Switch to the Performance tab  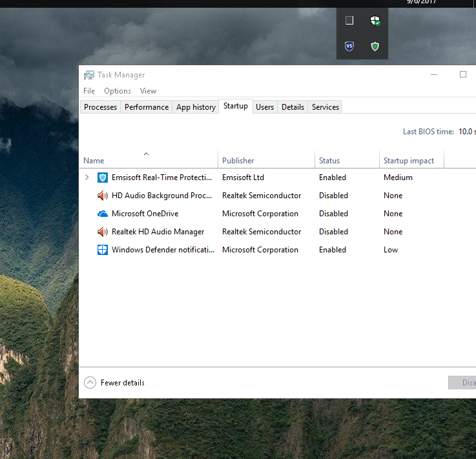click(x=147, y=107)
